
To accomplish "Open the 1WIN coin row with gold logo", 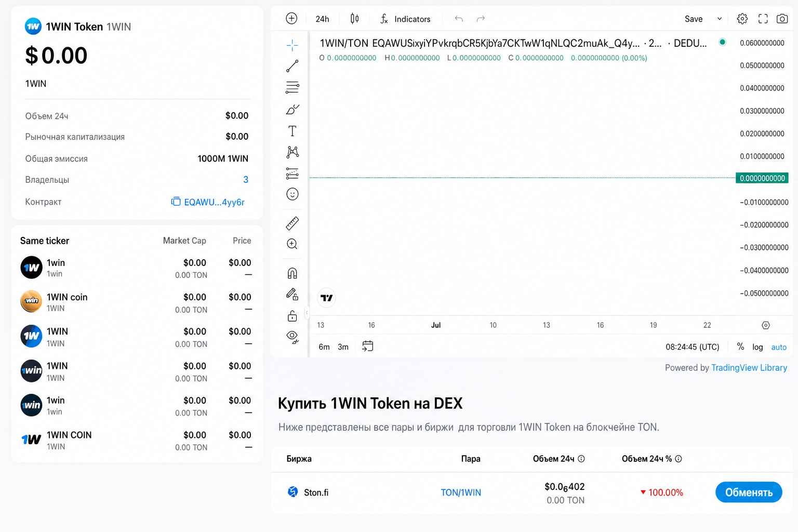I will (x=137, y=302).
